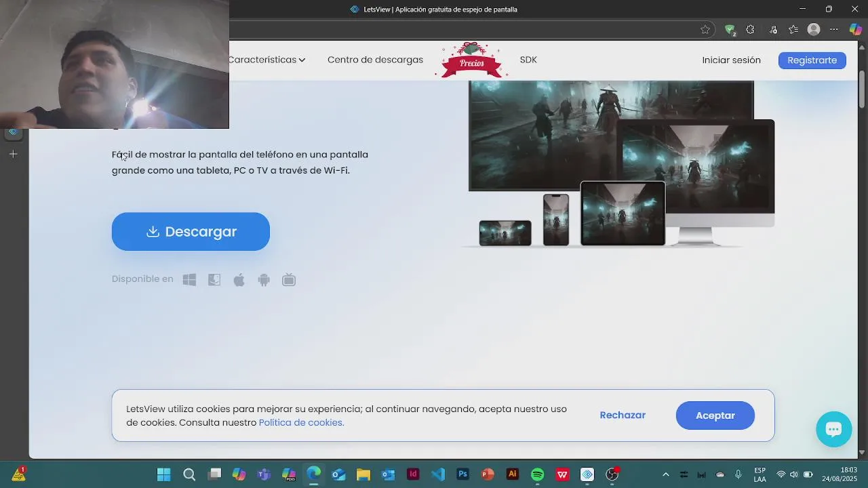868x488 pixels.
Task: Click the Registrarte button
Action: 812,60
